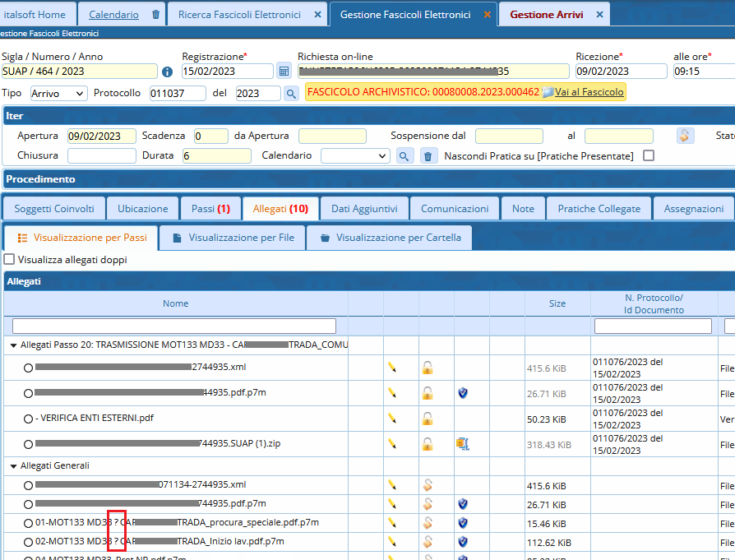Enable Visualizza allegati doppi checkbox
Screen dimensions: 735x560
pos(9,260)
